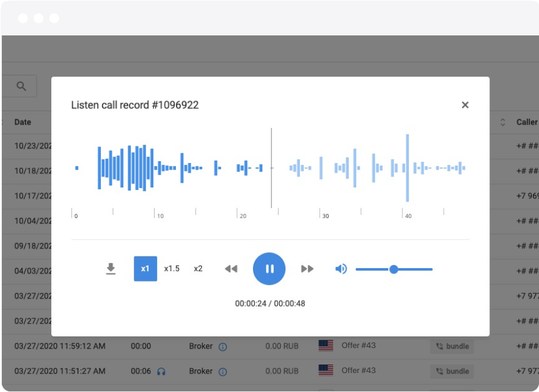Close the Listen call record dialog
This screenshot has height=392, width=539.
coord(465,105)
